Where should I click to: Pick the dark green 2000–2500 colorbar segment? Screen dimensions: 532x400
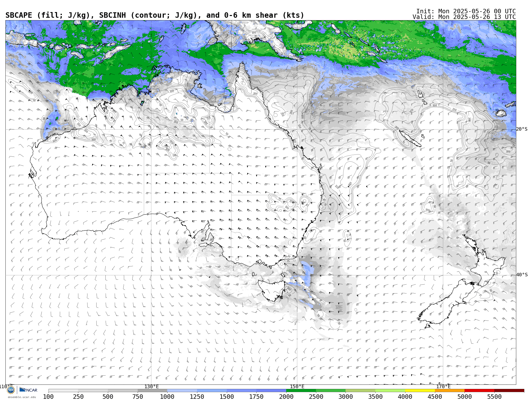[301, 391]
